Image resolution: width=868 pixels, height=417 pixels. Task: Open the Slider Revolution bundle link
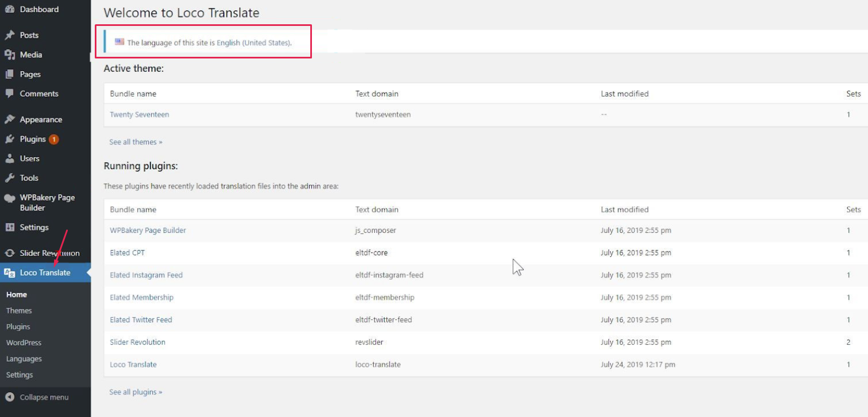tap(138, 342)
